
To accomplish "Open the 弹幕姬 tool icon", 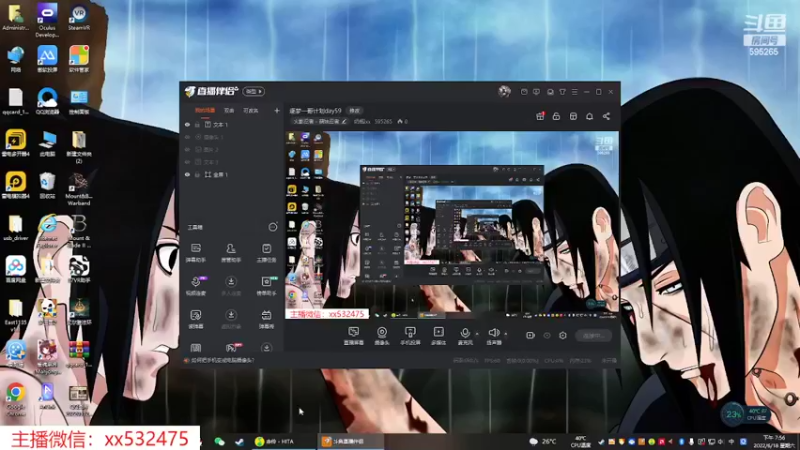I will coord(266,319).
